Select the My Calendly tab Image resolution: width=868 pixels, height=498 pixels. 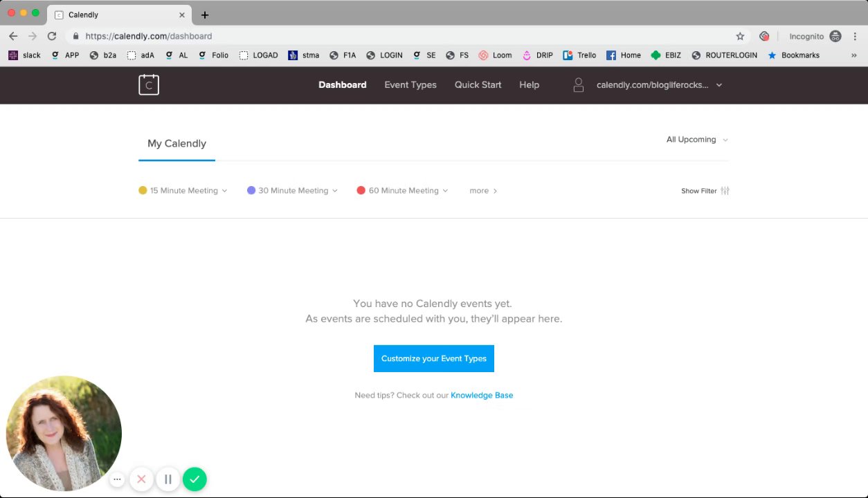coord(177,144)
